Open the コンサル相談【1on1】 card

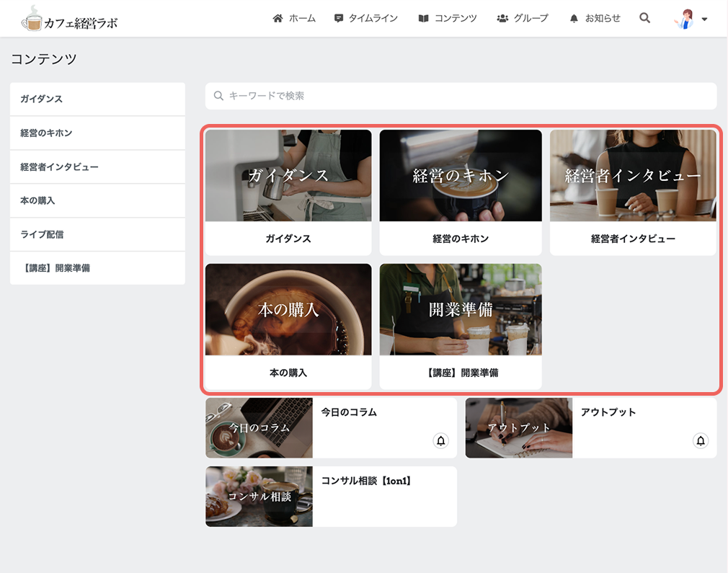(x=331, y=497)
